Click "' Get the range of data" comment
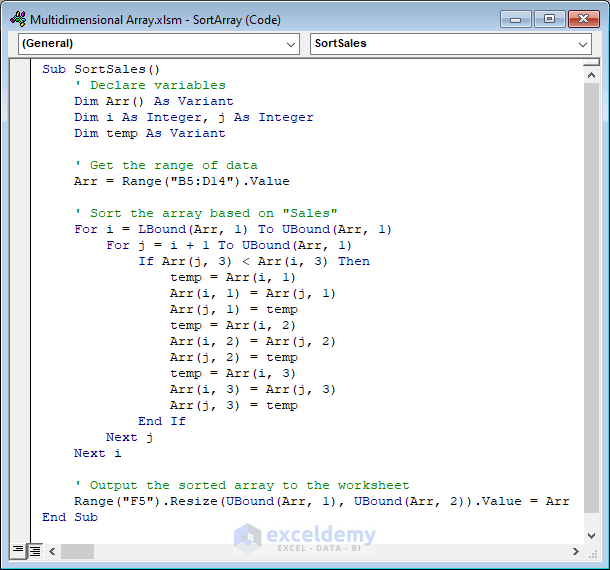This screenshot has height=570, width=610. 166,165
